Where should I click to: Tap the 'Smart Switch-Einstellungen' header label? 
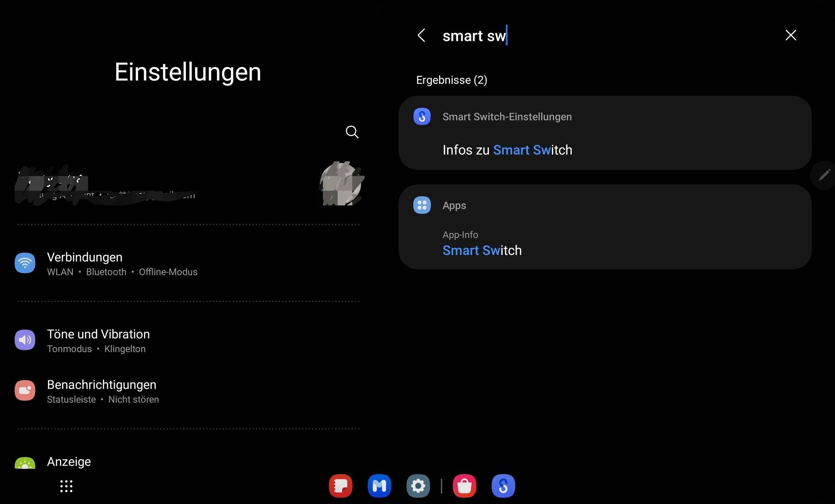point(507,117)
